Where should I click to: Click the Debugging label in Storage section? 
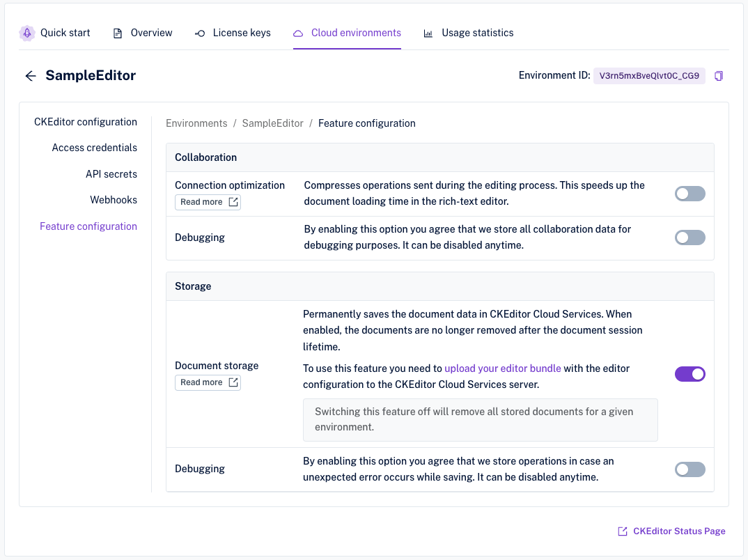(x=199, y=469)
